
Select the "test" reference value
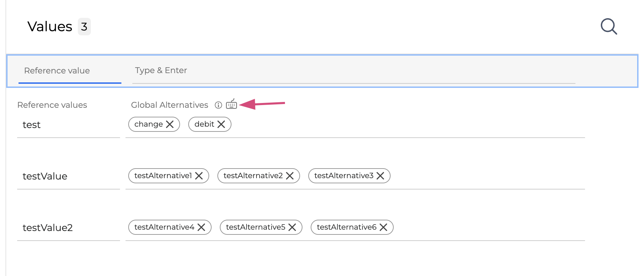click(32, 125)
